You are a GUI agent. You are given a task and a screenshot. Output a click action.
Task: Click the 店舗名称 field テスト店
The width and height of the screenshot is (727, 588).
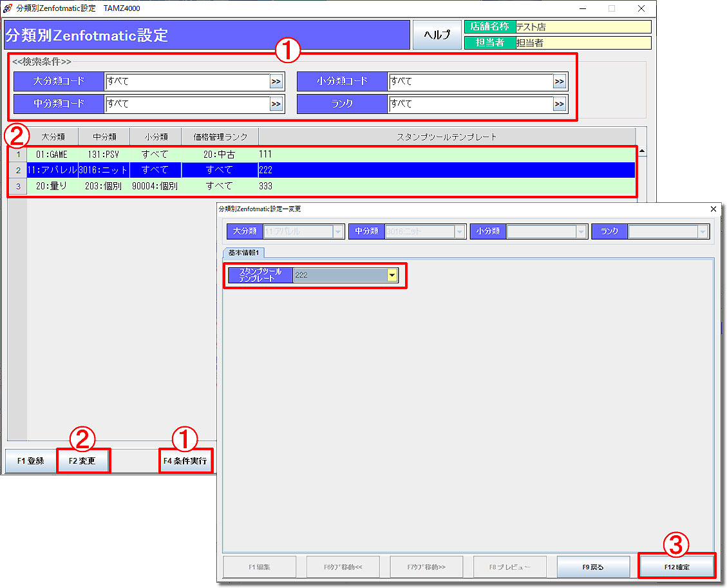[583, 27]
